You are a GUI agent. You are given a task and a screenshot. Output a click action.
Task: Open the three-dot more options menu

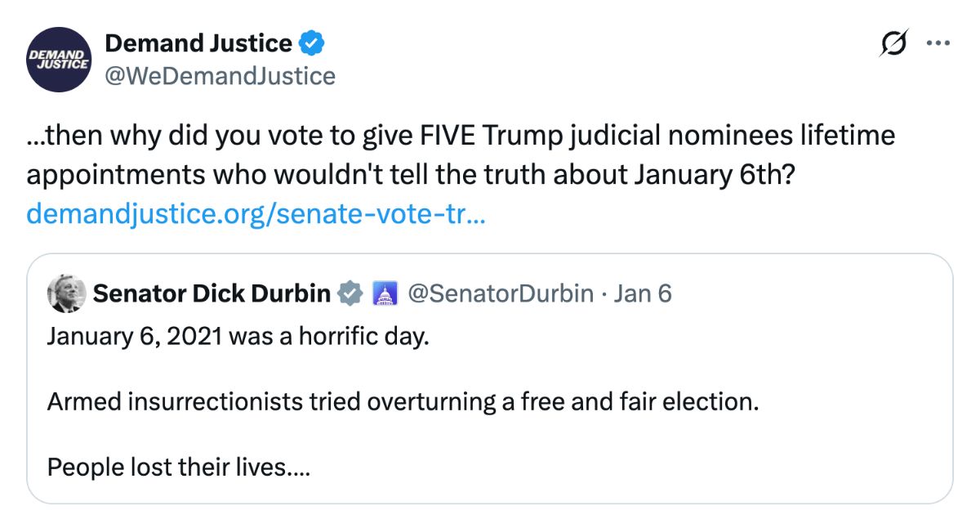pyautogui.click(x=938, y=45)
